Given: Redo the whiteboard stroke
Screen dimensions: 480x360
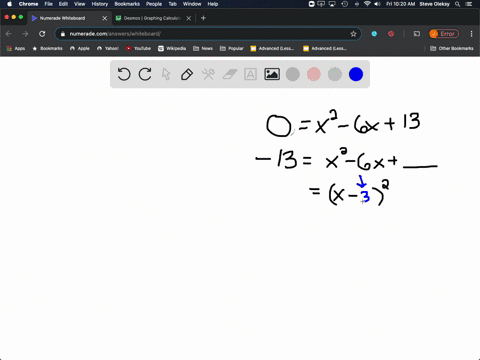Looking at the screenshot, I should pos(145,74).
